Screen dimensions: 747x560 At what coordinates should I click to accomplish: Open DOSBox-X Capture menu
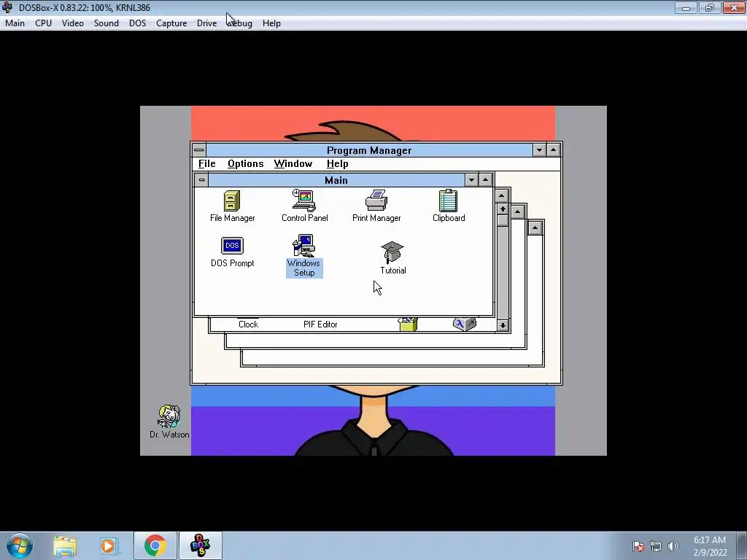pyautogui.click(x=171, y=23)
